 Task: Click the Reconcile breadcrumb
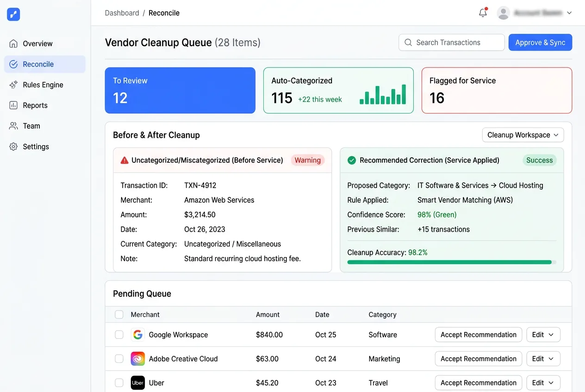click(164, 13)
